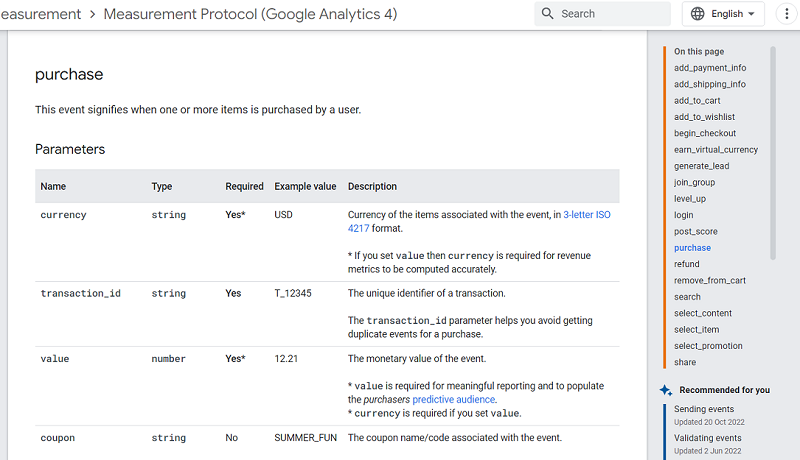Viewport: 800px width, 460px height.
Task: Go to select_promotion section
Action: pos(708,345)
